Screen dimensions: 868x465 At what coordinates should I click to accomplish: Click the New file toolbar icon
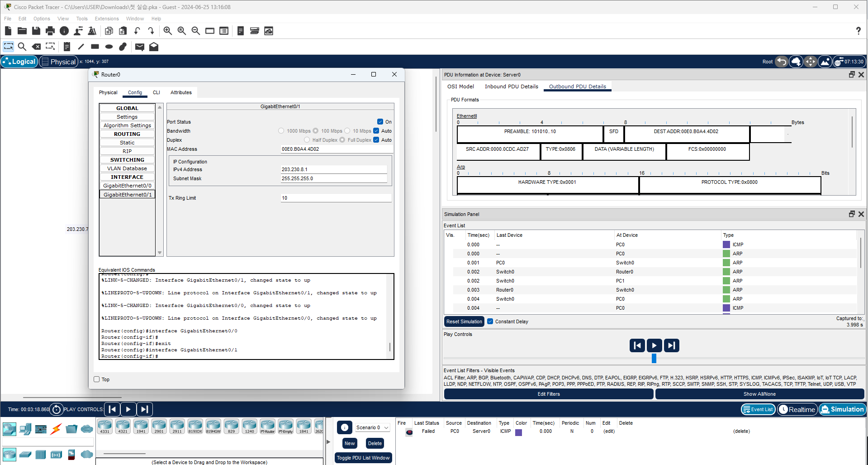coord(8,31)
